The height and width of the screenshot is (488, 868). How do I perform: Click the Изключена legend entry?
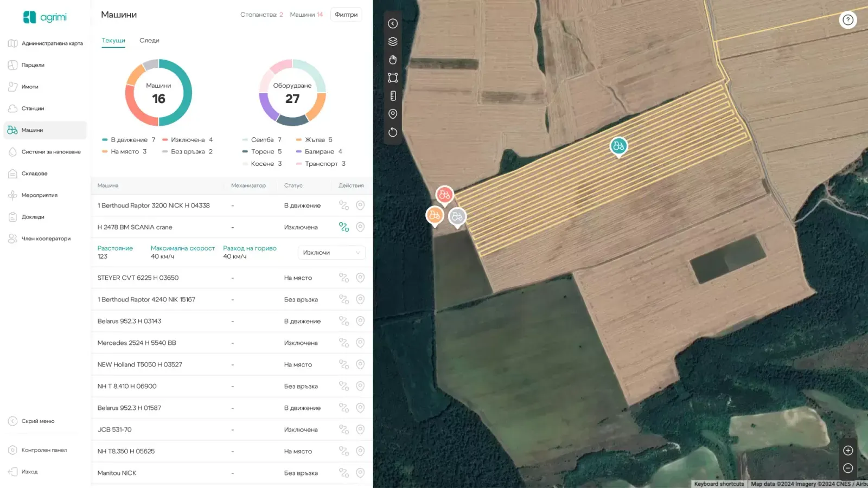[188, 140]
